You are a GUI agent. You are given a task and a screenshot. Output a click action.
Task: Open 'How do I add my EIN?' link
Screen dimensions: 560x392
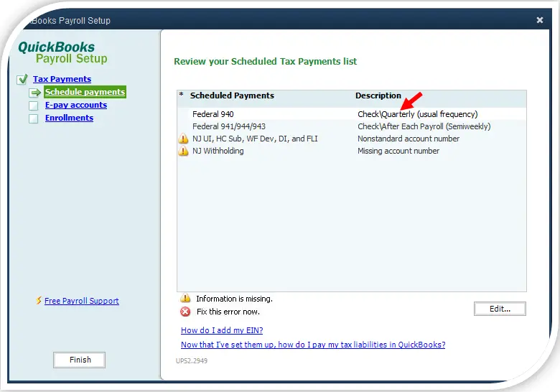coord(222,330)
